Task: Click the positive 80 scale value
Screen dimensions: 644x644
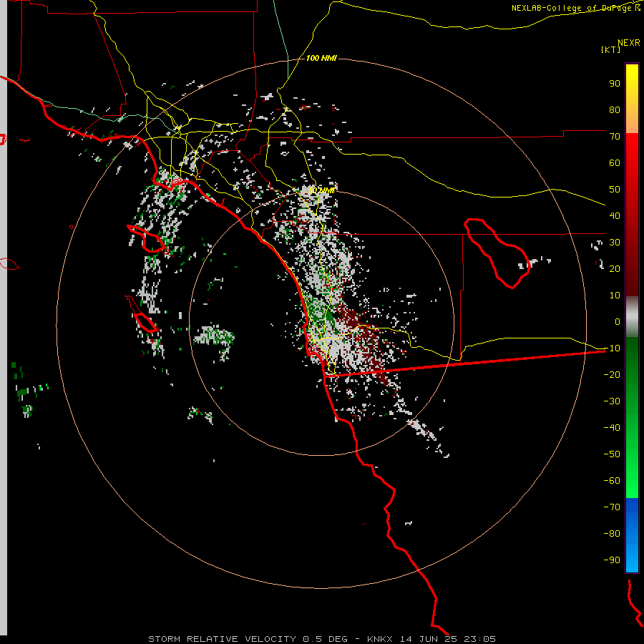Action: pyautogui.click(x=615, y=110)
